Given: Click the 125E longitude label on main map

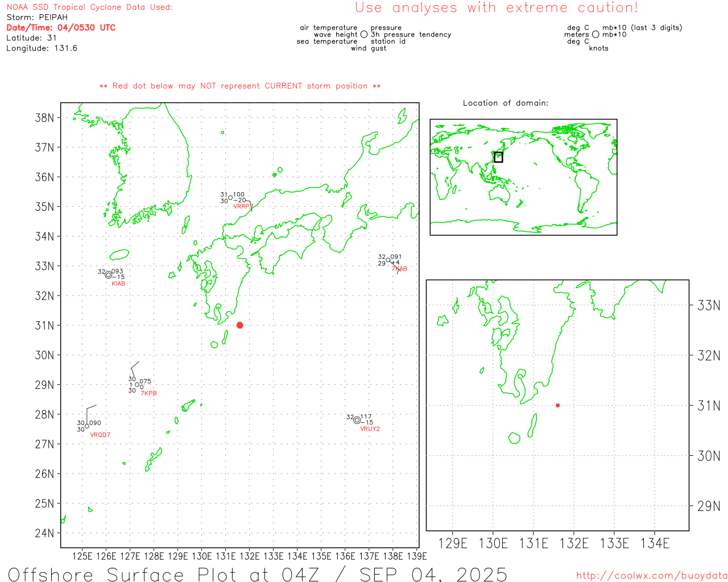Looking at the screenshot, I should [x=82, y=556].
